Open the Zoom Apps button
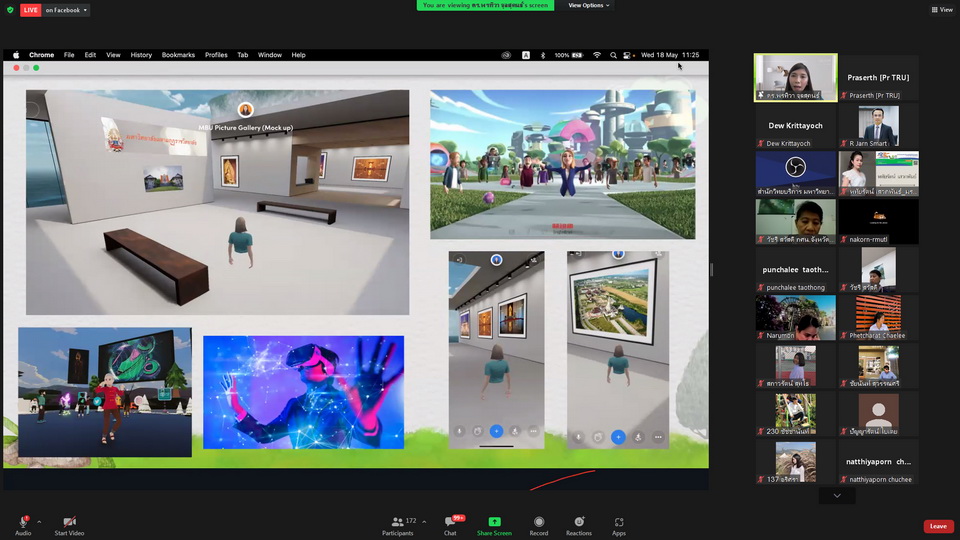960x540 pixels. point(619,525)
